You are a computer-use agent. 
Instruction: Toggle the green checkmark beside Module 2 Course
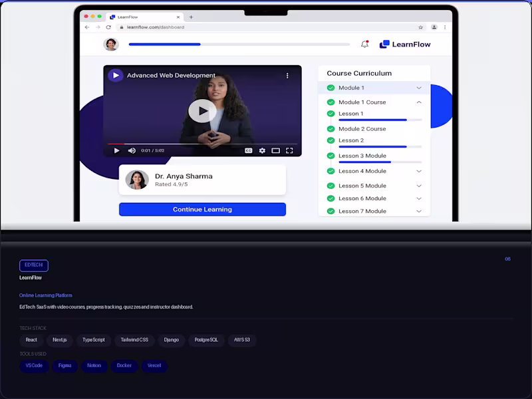coord(330,128)
